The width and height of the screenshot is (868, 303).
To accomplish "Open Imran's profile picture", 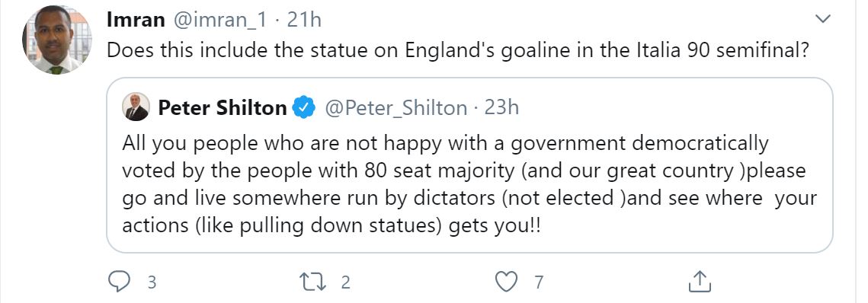I will click(x=57, y=40).
